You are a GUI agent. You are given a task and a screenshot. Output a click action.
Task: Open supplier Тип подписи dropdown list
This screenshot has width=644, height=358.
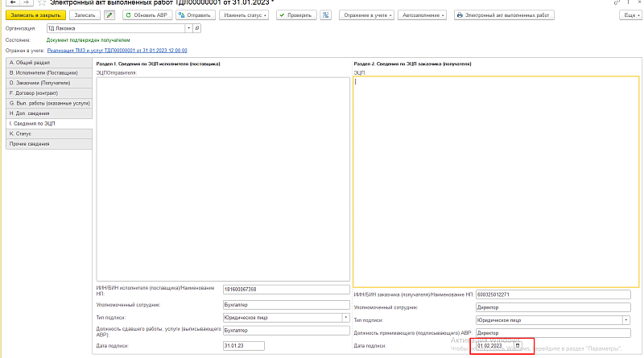click(346, 317)
